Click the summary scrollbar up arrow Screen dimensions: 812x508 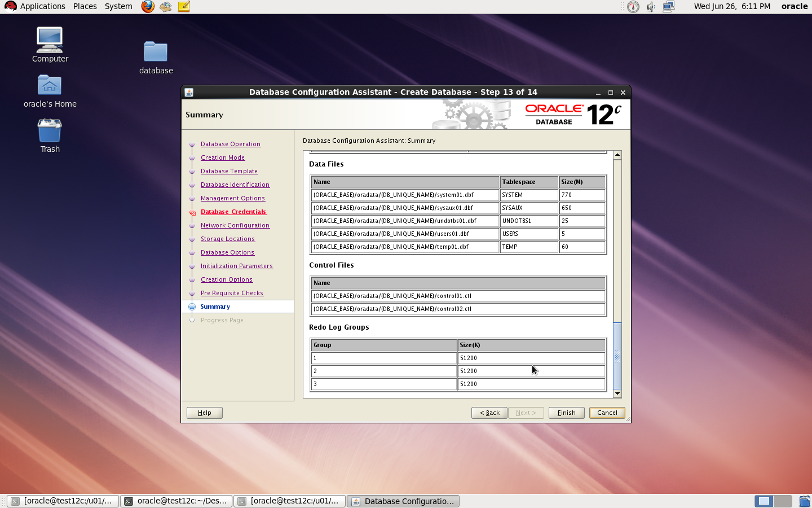[x=617, y=155]
